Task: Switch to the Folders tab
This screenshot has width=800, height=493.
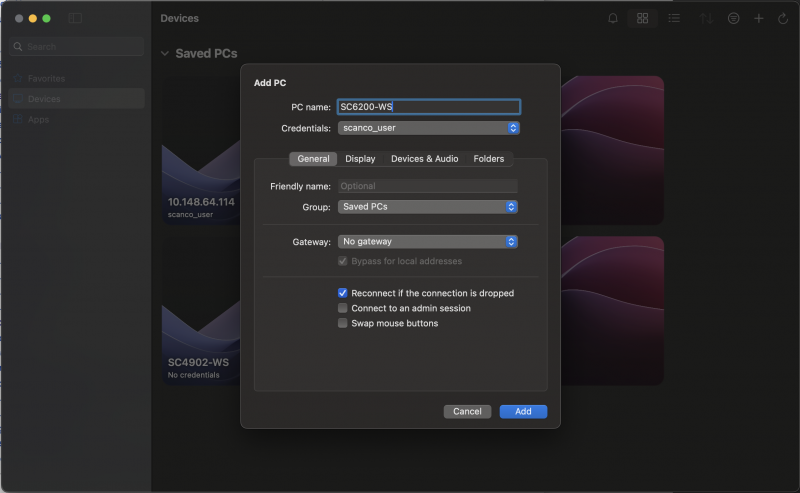Action: (x=488, y=159)
